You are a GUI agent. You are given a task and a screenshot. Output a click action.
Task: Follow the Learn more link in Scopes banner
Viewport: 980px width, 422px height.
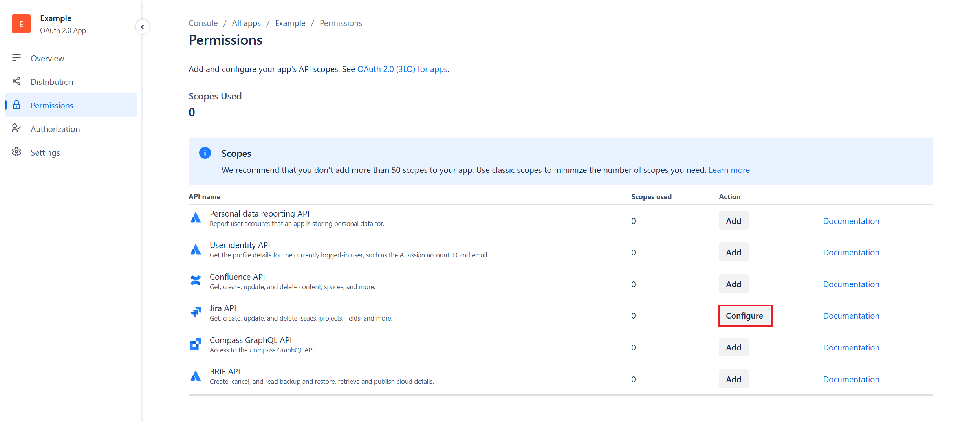tap(729, 170)
